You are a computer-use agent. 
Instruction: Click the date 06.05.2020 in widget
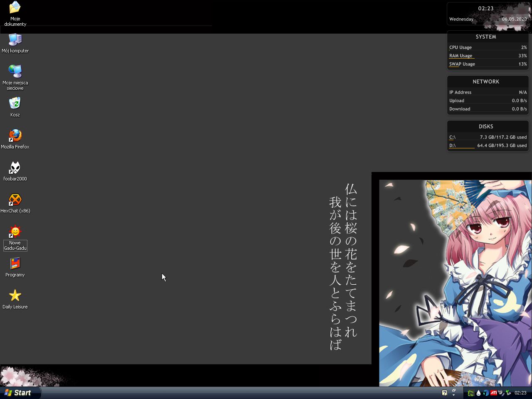coord(514,19)
